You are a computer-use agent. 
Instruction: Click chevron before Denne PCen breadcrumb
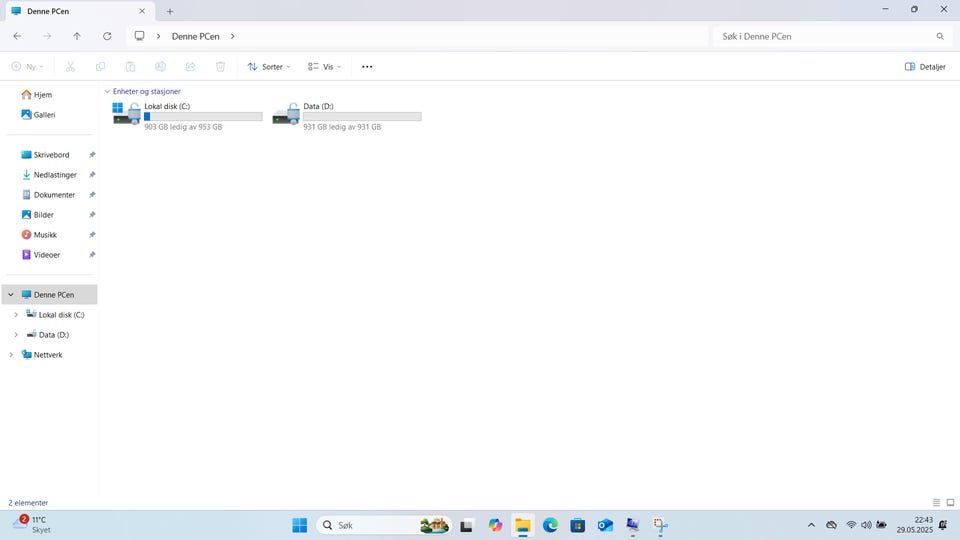click(158, 36)
